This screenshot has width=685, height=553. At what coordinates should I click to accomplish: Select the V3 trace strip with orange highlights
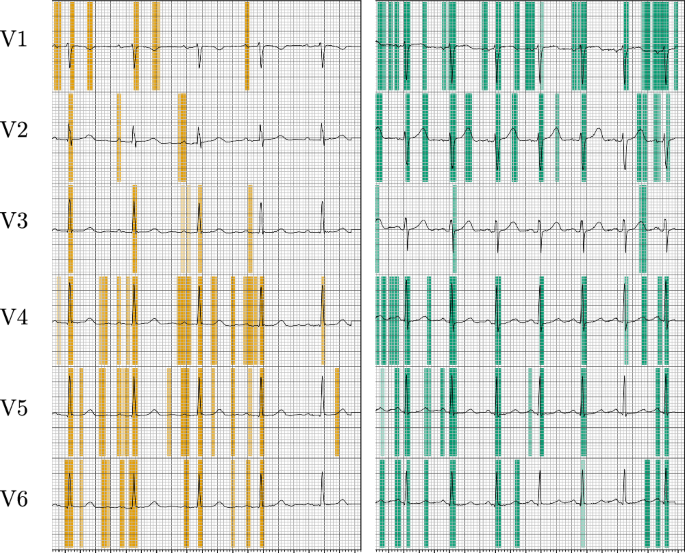207,228
